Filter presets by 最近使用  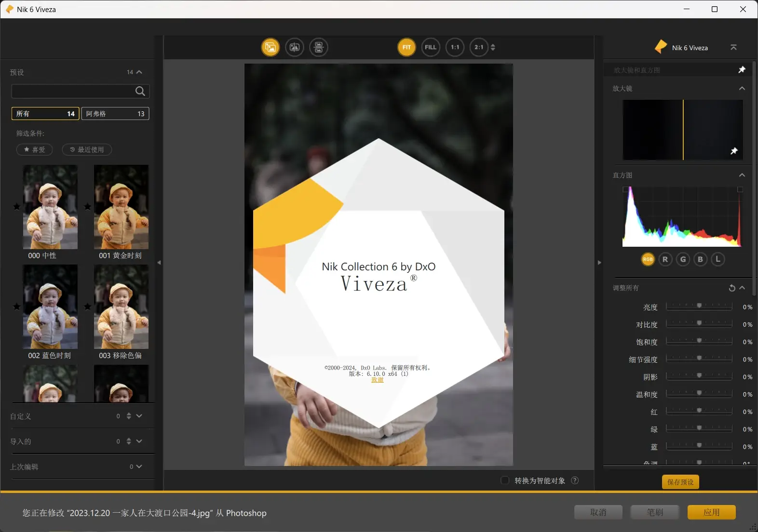[87, 149]
